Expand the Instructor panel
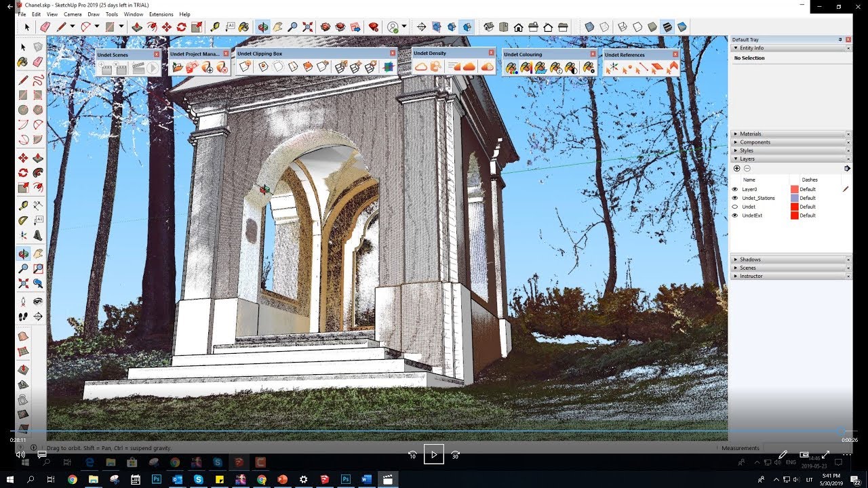 click(x=791, y=277)
